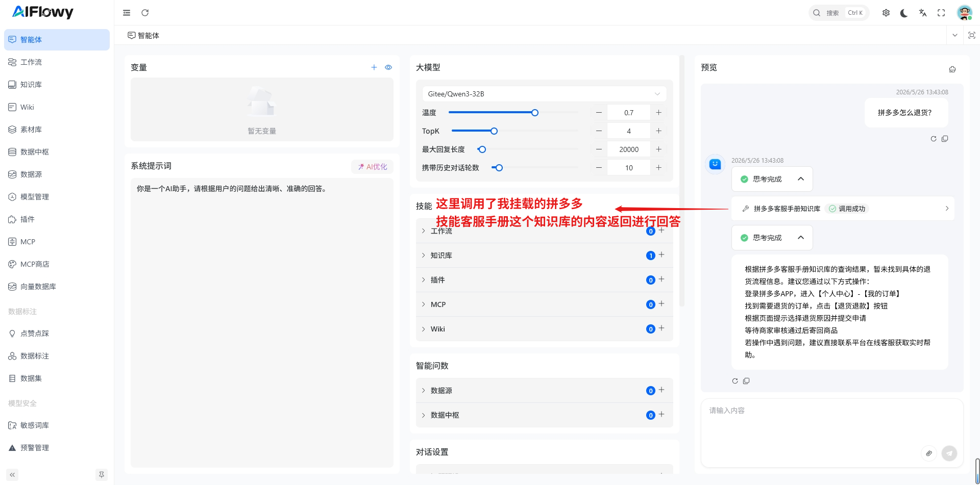Open 敏感词库 in the sidebar
Image resolution: width=980 pixels, height=485 pixels.
[x=57, y=425]
